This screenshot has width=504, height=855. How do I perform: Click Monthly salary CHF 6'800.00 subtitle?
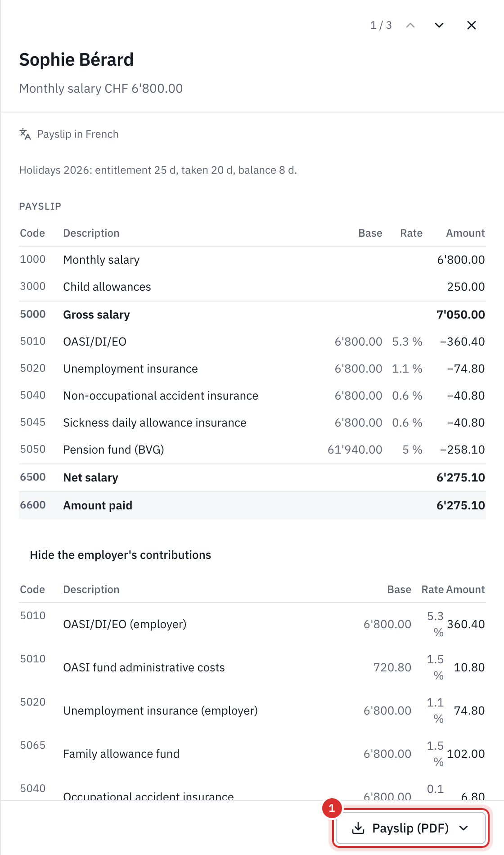[x=101, y=88]
